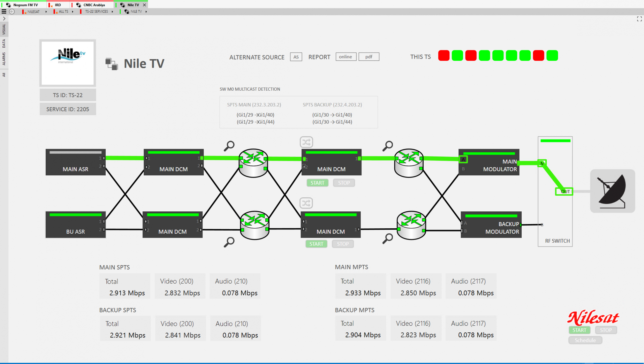Click the lower-right router icon

tap(411, 225)
